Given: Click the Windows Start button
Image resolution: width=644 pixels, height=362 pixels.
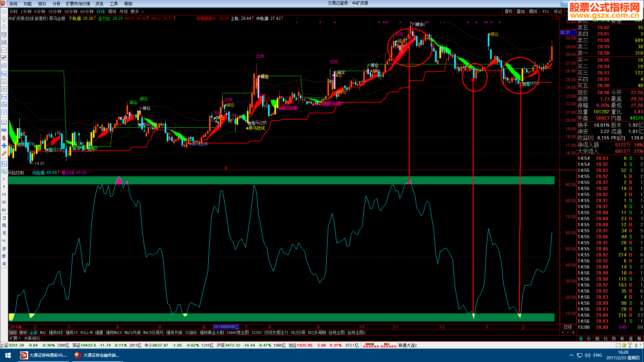Looking at the screenshot, I should coord(8,355).
